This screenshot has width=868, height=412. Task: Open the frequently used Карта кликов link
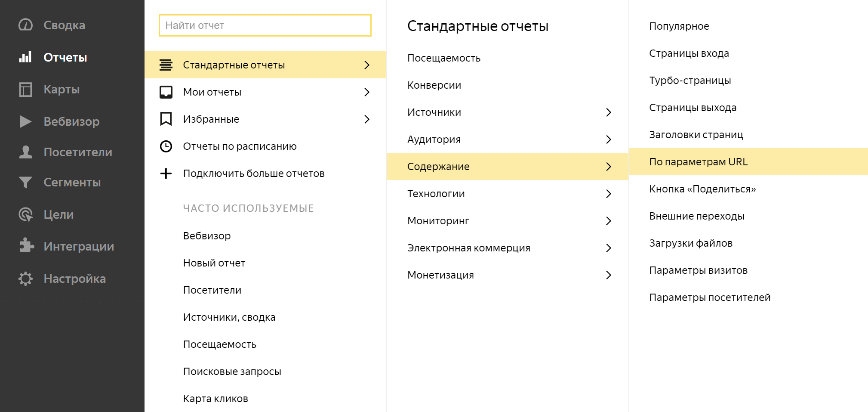(x=215, y=399)
